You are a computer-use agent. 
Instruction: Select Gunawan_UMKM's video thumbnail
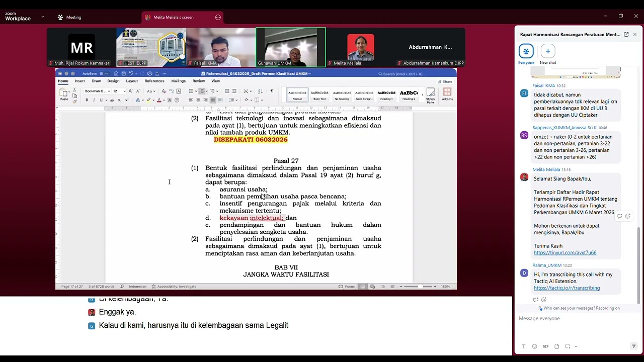pos(291,47)
